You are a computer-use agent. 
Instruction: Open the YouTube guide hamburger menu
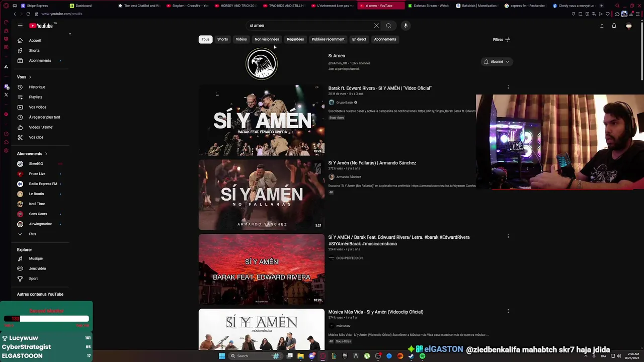[20, 26]
